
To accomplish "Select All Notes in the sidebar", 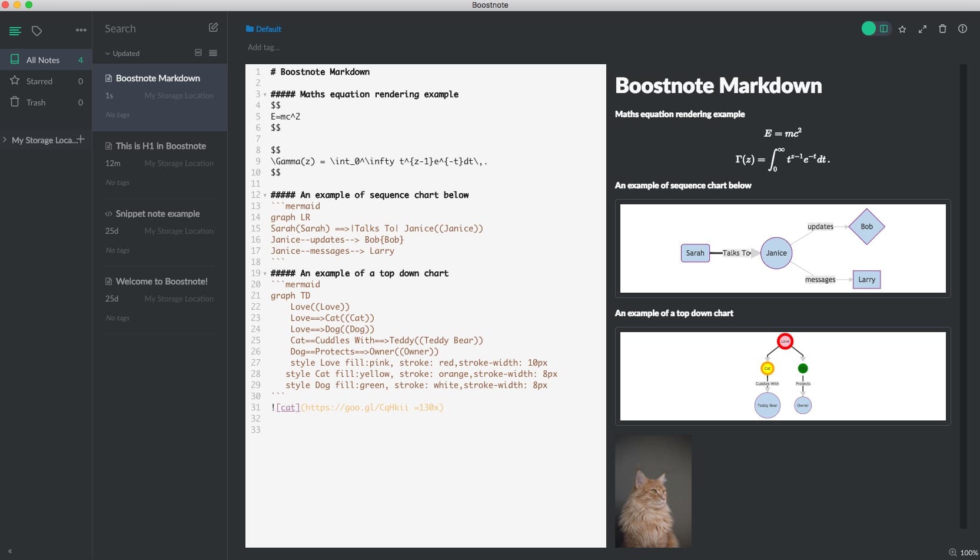I will pyautogui.click(x=46, y=60).
